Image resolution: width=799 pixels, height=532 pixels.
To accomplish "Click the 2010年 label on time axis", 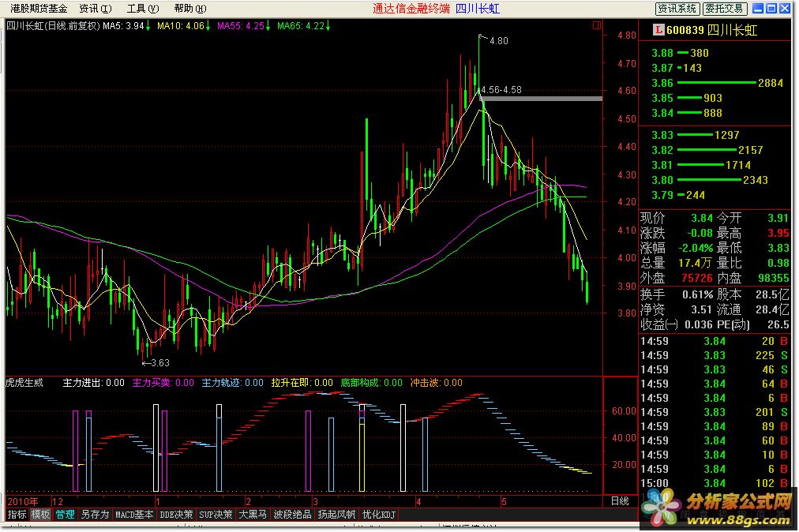I will pos(22,501).
